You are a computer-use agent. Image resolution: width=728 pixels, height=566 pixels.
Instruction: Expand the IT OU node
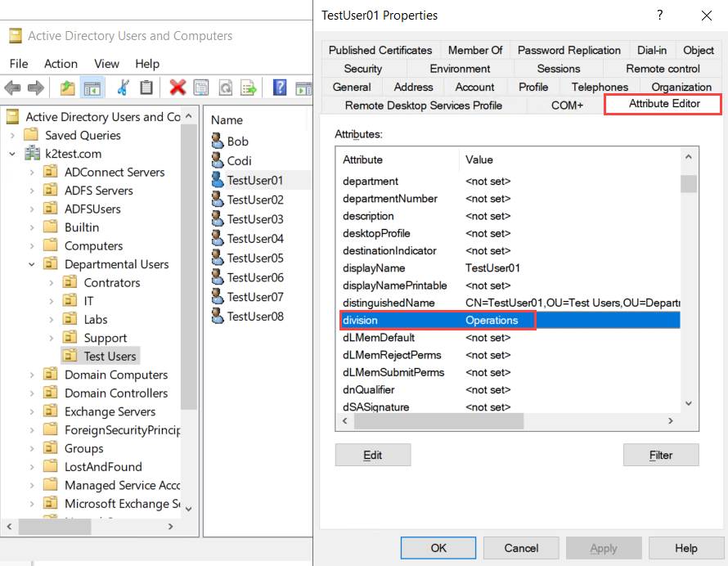tap(51, 301)
